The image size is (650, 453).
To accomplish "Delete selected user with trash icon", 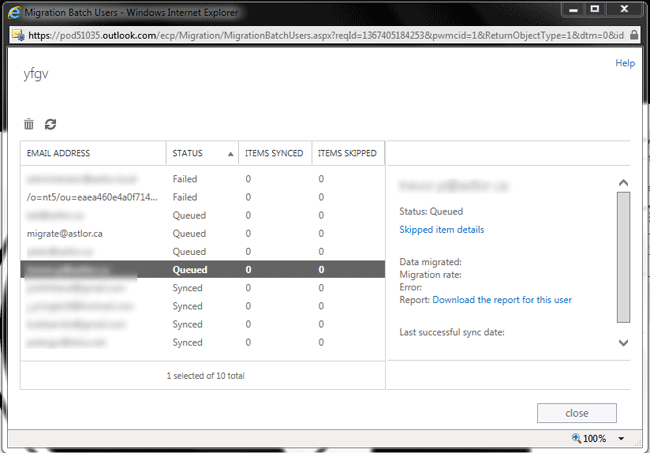I will tap(29, 124).
